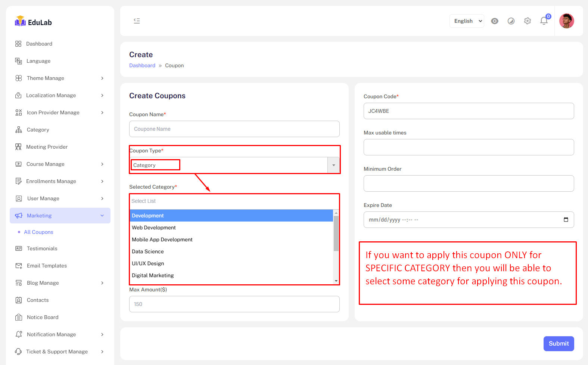Collapse the sidebar using the menu icon
The height and width of the screenshot is (365, 588).
click(137, 21)
